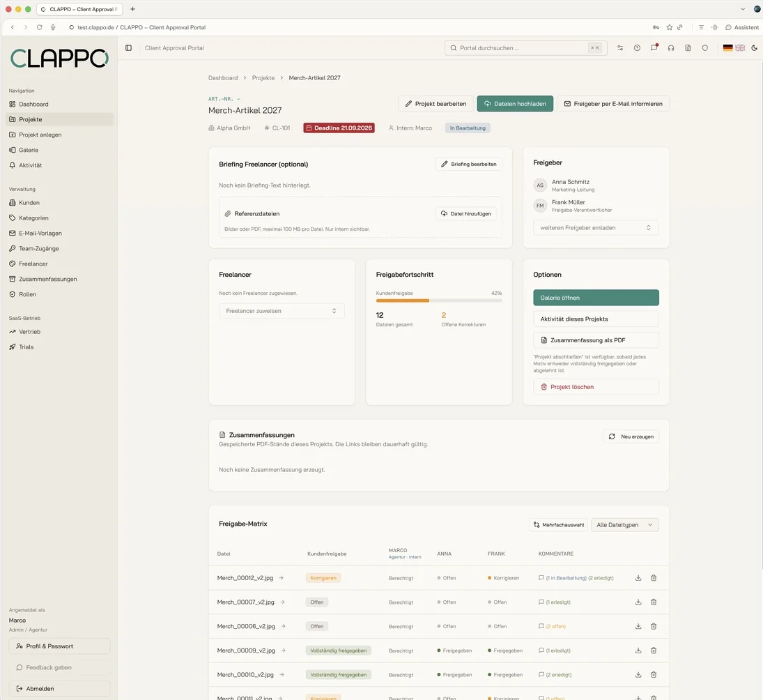Focus the Portal durchsuchen search field
Viewport: 763px width, 700px height.
click(x=525, y=47)
